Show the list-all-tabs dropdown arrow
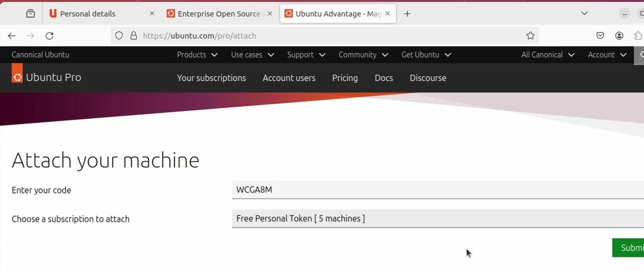The height and width of the screenshot is (270, 644). (585, 14)
